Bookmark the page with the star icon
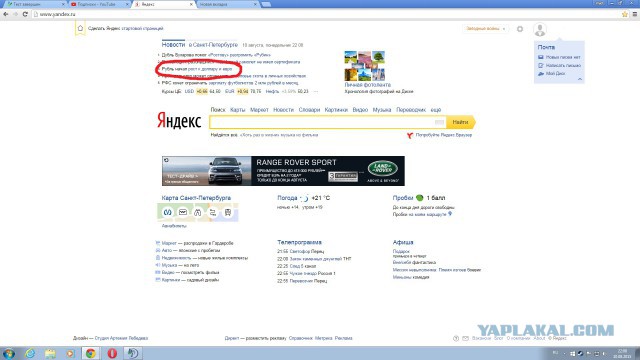The width and height of the screenshot is (640, 360). [624, 14]
